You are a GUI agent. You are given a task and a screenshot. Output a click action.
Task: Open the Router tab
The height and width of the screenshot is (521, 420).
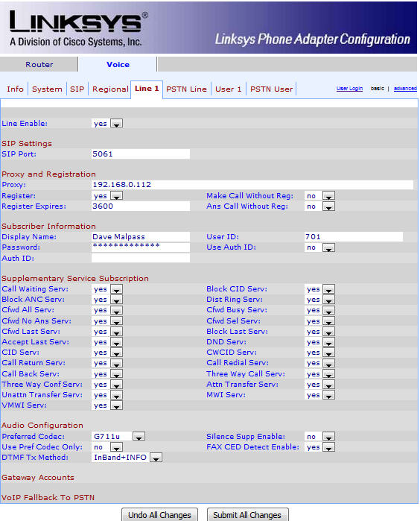pos(39,64)
